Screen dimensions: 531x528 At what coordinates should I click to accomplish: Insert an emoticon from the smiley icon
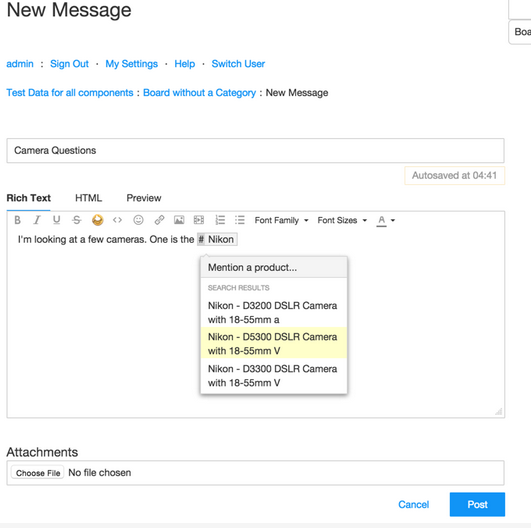tap(138, 220)
